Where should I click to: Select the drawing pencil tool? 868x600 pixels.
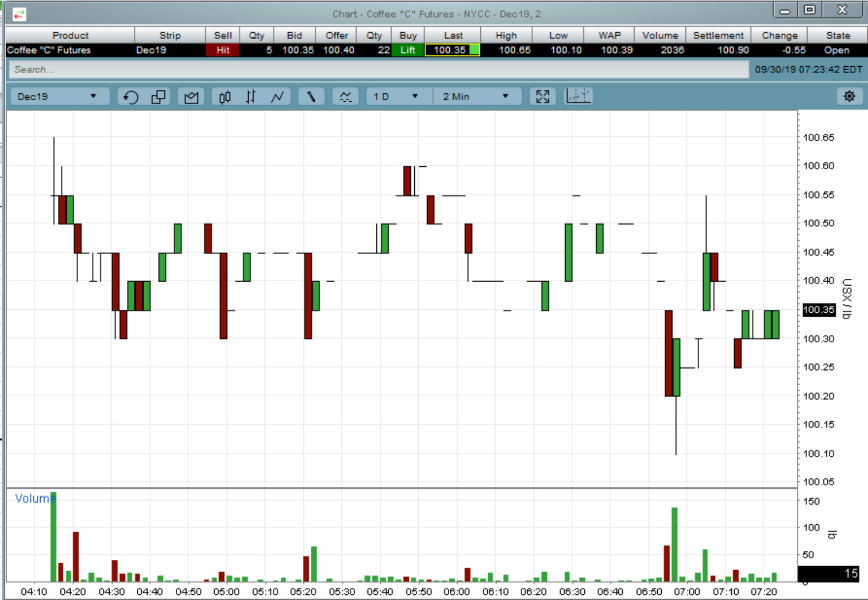pyautogui.click(x=311, y=97)
